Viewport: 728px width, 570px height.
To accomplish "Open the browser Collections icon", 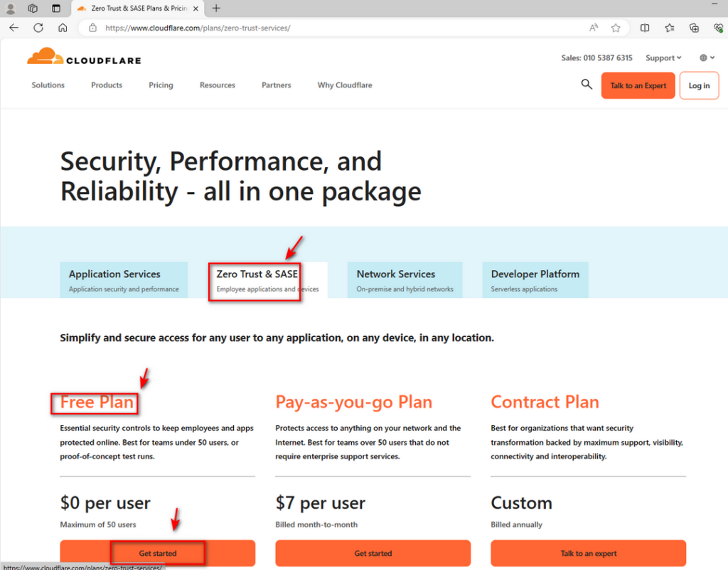I will (x=694, y=28).
